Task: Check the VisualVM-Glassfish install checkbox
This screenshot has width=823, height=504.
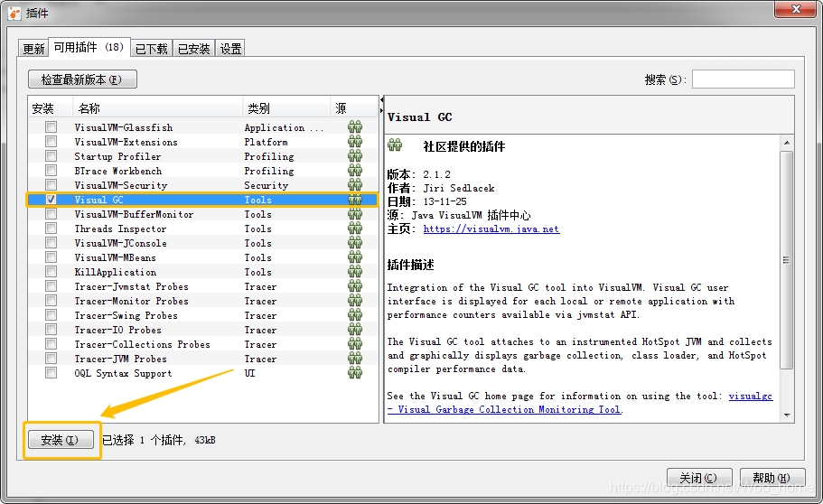Action: click(x=51, y=127)
